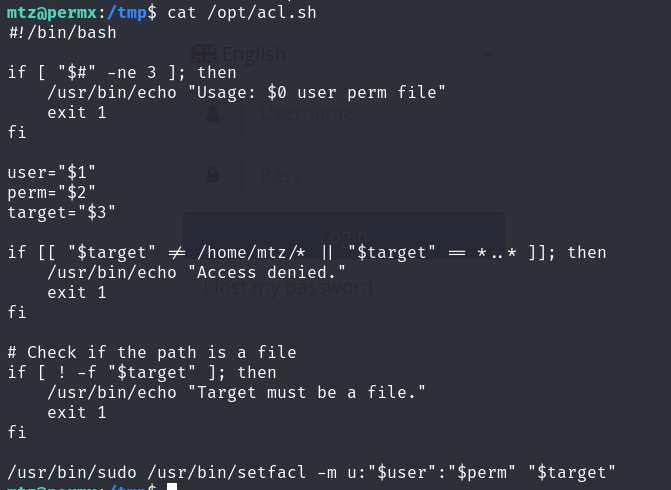Screen dimensions: 671x490
Task: Focus the Pass input field
Action: 373,175
